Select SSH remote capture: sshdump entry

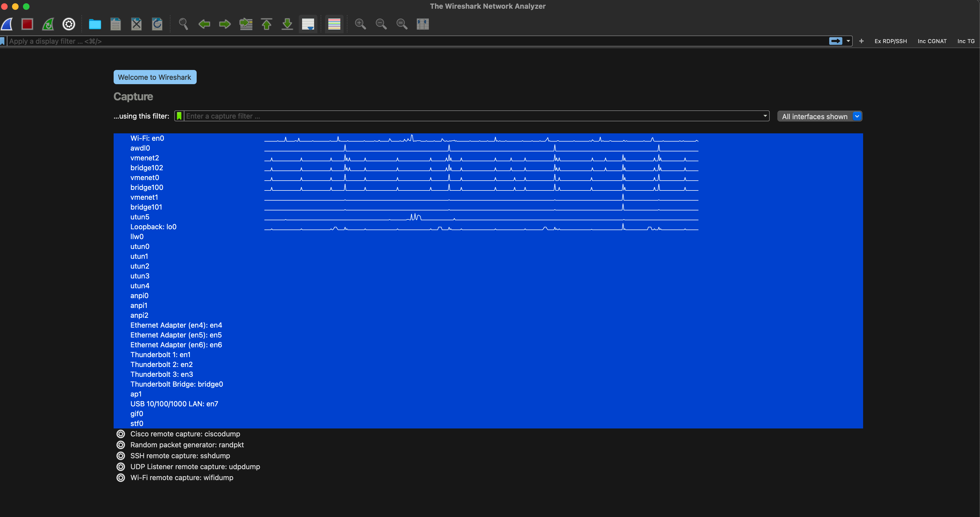pos(180,456)
